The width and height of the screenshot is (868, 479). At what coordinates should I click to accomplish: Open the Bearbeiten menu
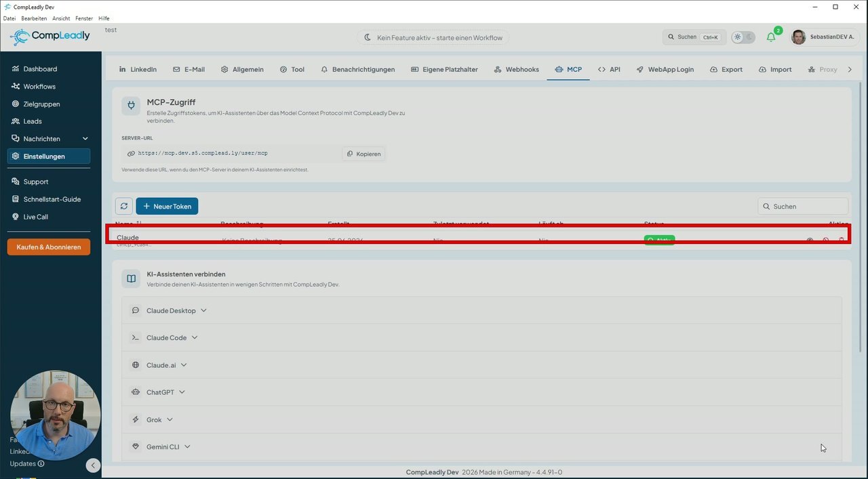(33, 18)
